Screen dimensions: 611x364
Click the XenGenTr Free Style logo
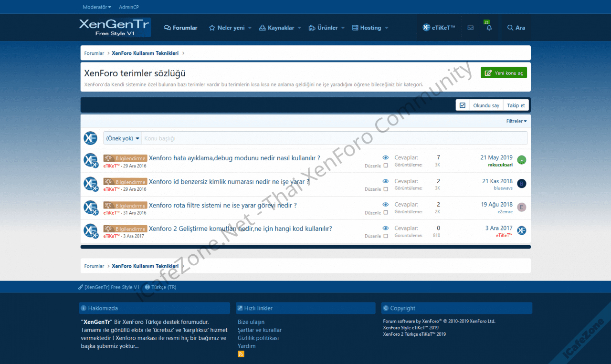tap(115, 28)
